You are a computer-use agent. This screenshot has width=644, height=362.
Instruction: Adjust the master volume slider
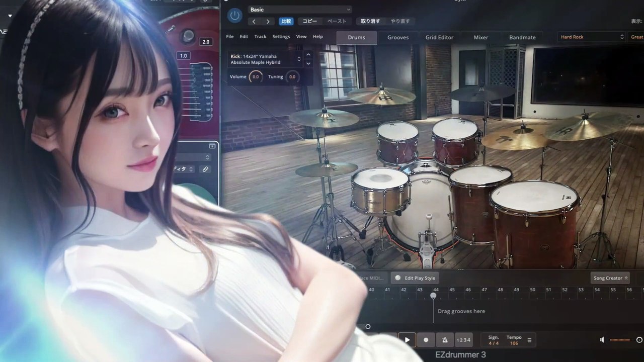pos(626,340)
